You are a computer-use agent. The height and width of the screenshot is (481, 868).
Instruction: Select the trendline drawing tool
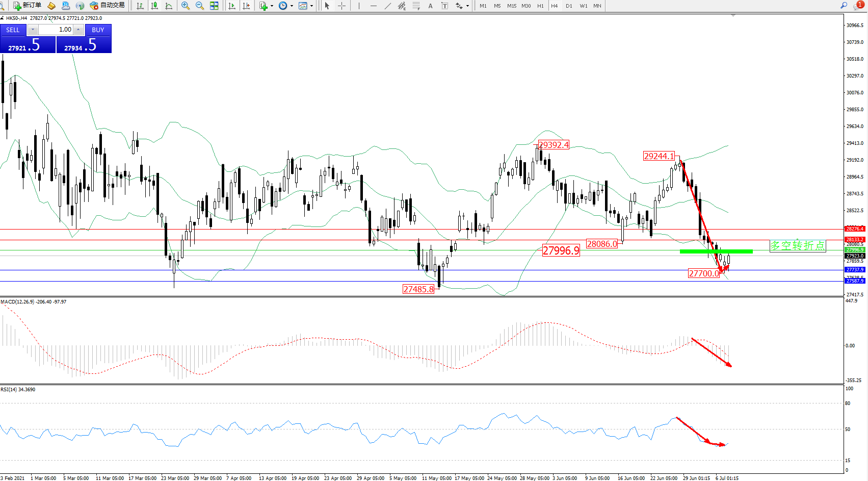388,6
